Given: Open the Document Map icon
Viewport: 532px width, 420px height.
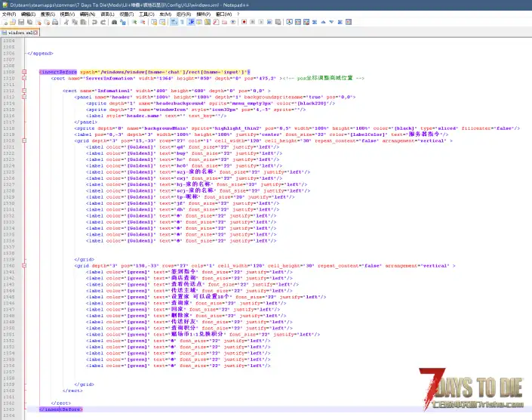Looking at the screenshot, I should tap(208, 22).
